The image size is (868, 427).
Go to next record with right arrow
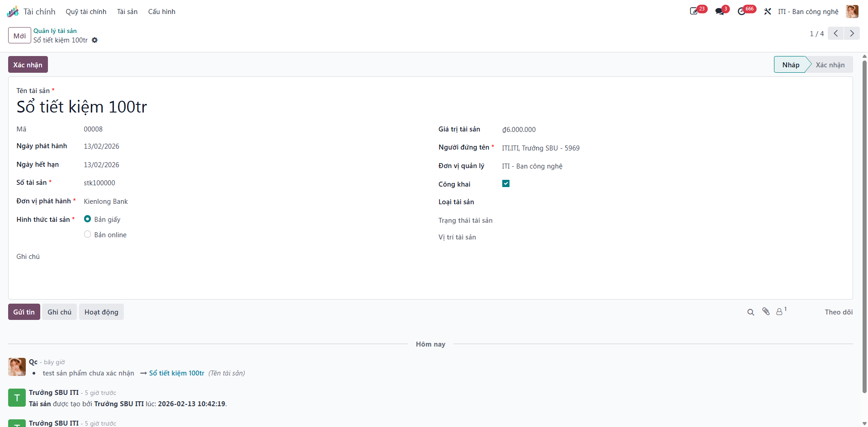coord(852,33)
